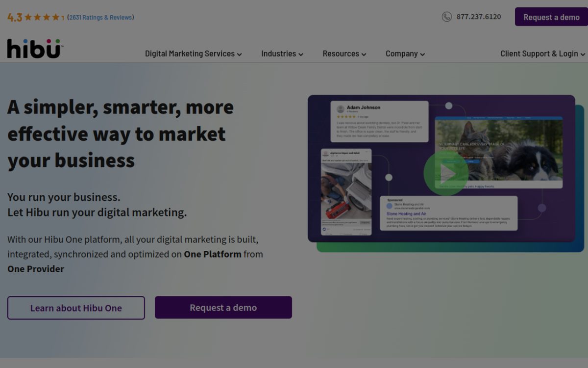Click the 4.3 rating number
This screenshot has width=588, height=368.
(15, 18)
